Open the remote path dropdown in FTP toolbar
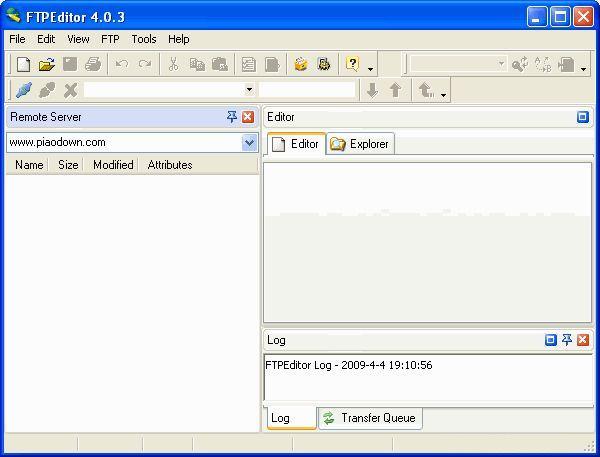 [x=249, y=90]
